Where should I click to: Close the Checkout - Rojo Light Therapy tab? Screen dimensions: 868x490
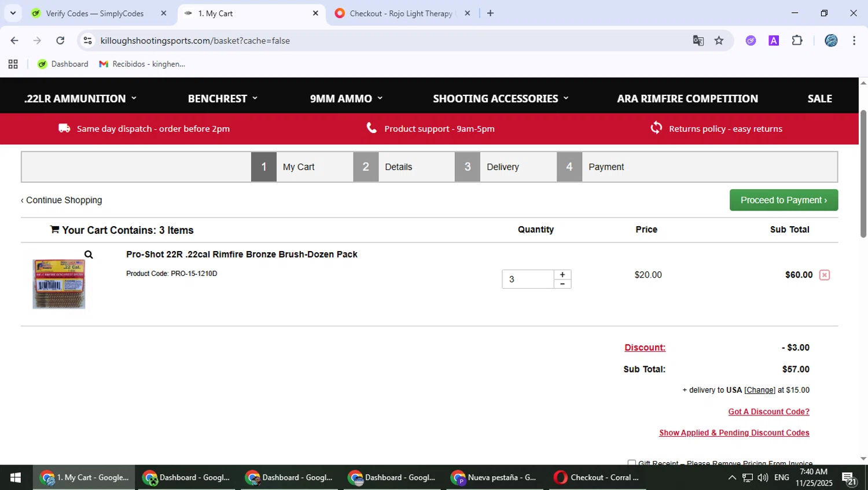click(x=468, y=13)
